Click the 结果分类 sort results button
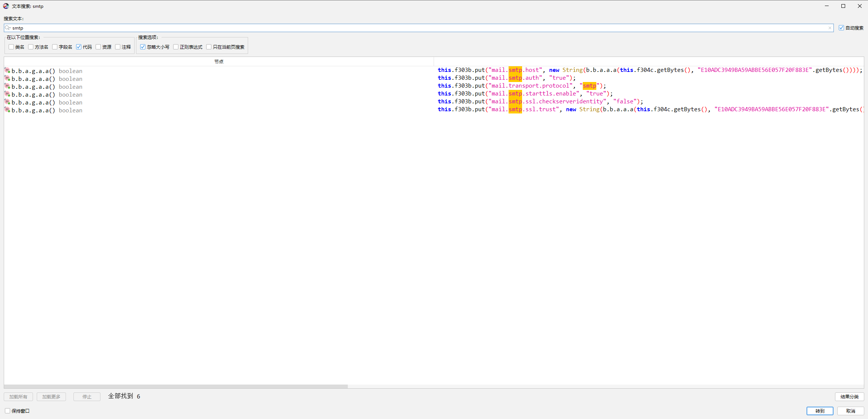Image resolution: width=868 pixels, height=419 pixels. [849, 397]
